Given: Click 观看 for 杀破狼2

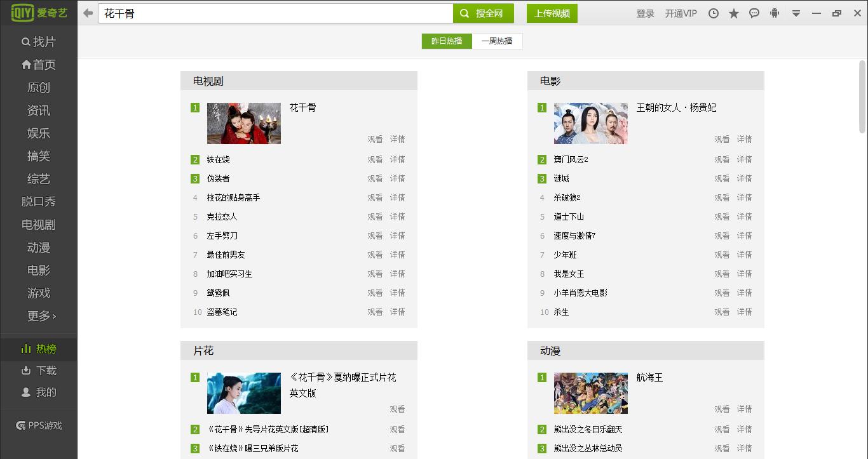Looking at the screenshot, I should 722,197.
